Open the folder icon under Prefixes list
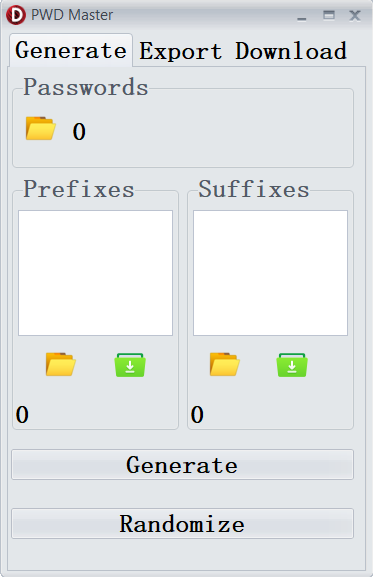 coord(61,364)
